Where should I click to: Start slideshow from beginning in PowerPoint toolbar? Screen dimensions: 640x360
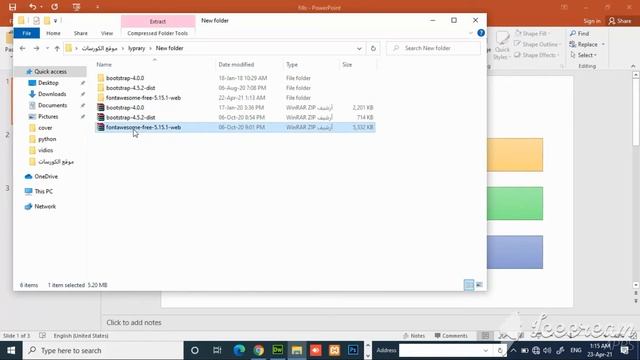coord(76,7)
